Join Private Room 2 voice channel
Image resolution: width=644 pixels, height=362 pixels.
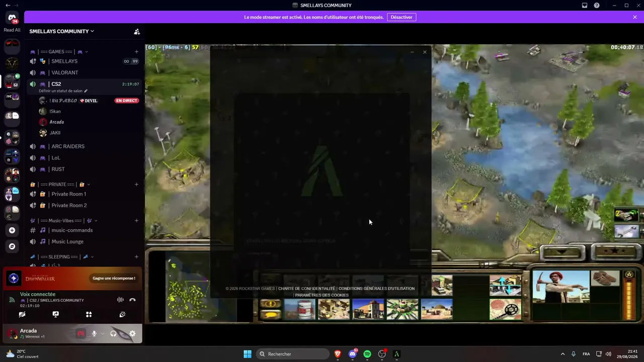pos(85,206)
